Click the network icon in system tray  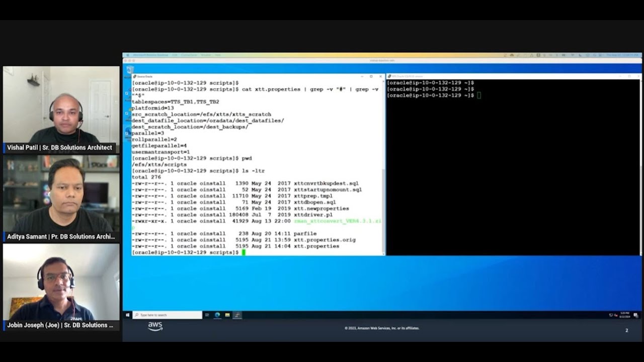coord(611,315)
